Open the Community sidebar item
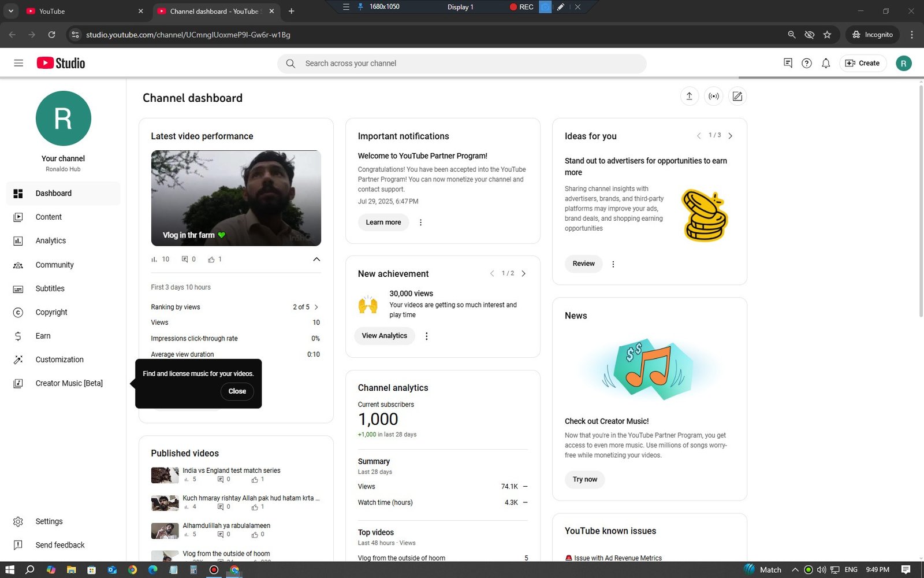Viewport: 924px width, 578px height. pos(64,265)
